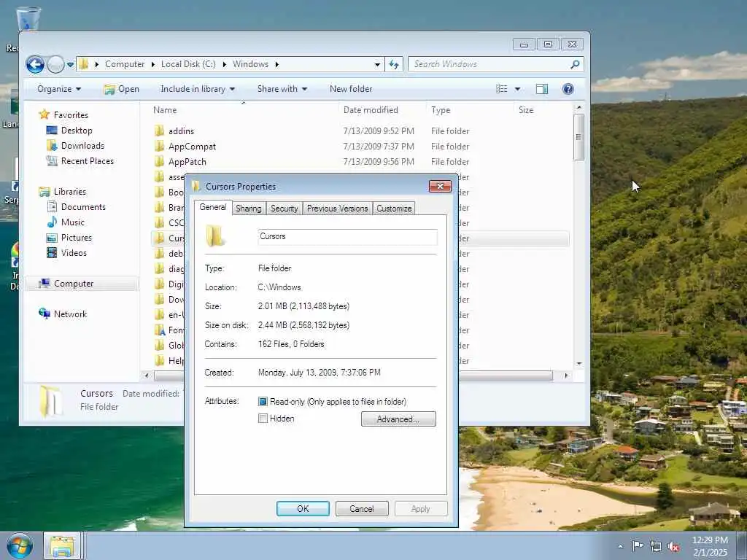Select the AppCompat folder
Screen dimensions: 747x560
pos(192,146)
